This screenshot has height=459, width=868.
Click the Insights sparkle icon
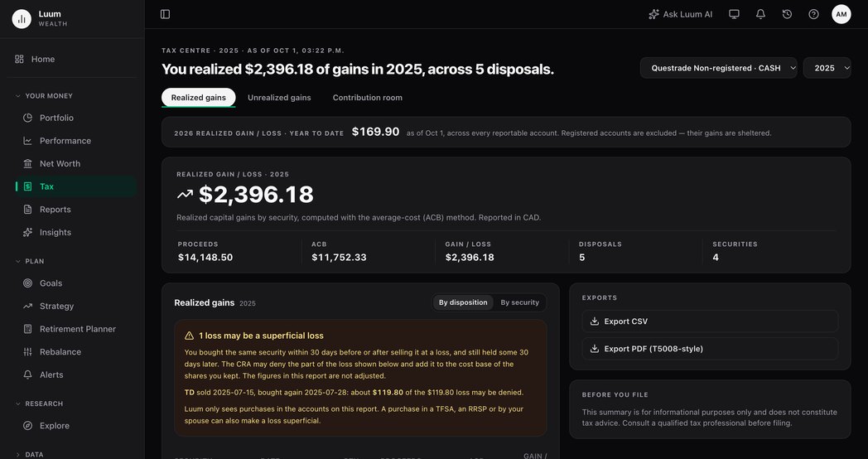coord(27,233)
